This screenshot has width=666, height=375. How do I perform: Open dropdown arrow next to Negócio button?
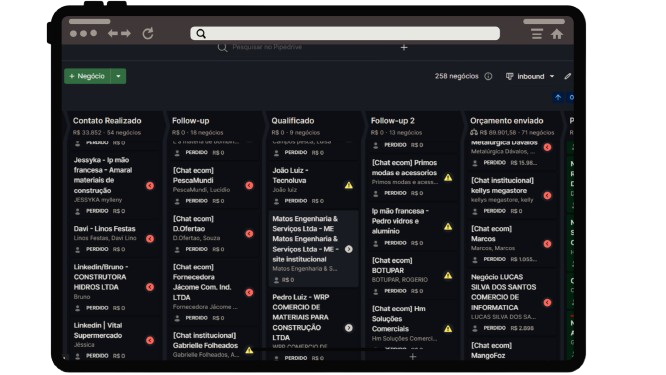(119, 76)
